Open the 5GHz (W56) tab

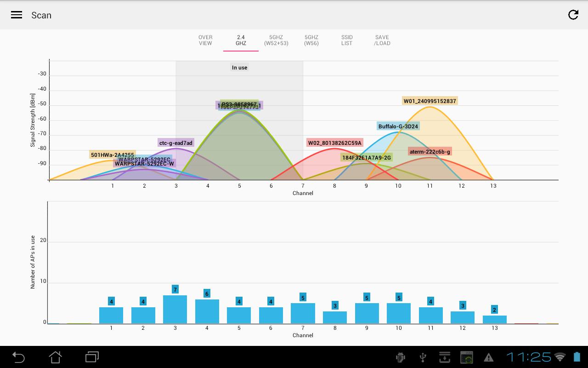(x=311, y=40)
